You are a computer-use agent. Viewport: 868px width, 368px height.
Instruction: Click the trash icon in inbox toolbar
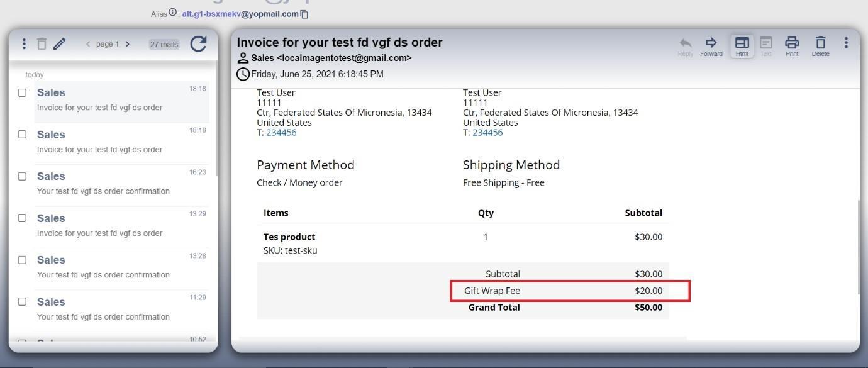click(42, 44)
